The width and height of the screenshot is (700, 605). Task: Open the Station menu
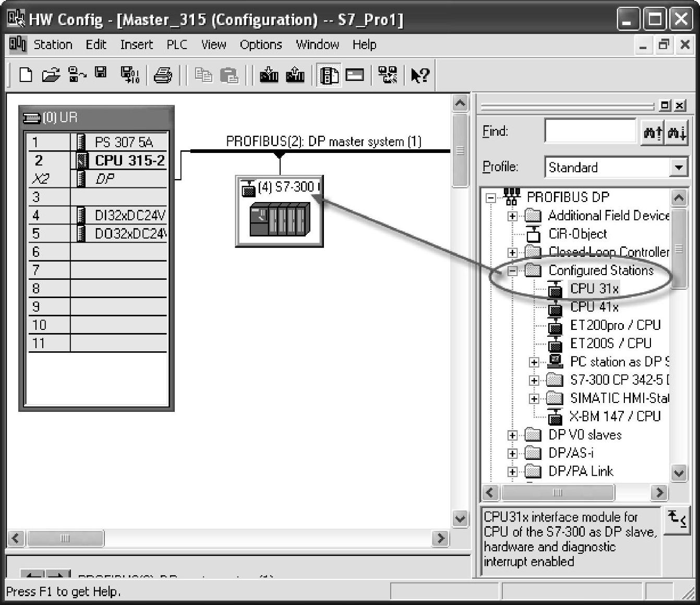tap(53, 45)
